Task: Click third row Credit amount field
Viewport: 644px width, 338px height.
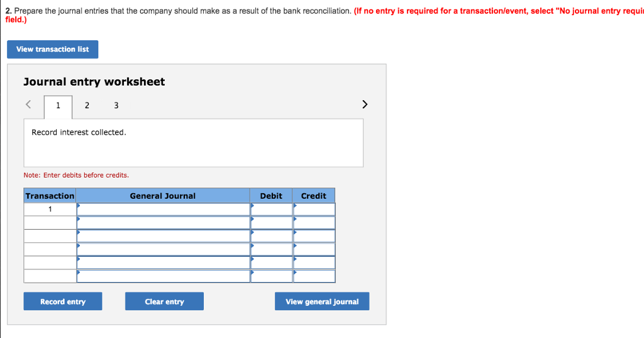Action: click(x=314, y=235)
